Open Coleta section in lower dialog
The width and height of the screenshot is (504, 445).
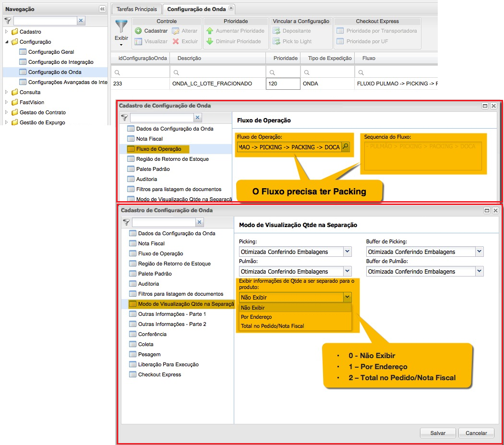click(145, 344)
